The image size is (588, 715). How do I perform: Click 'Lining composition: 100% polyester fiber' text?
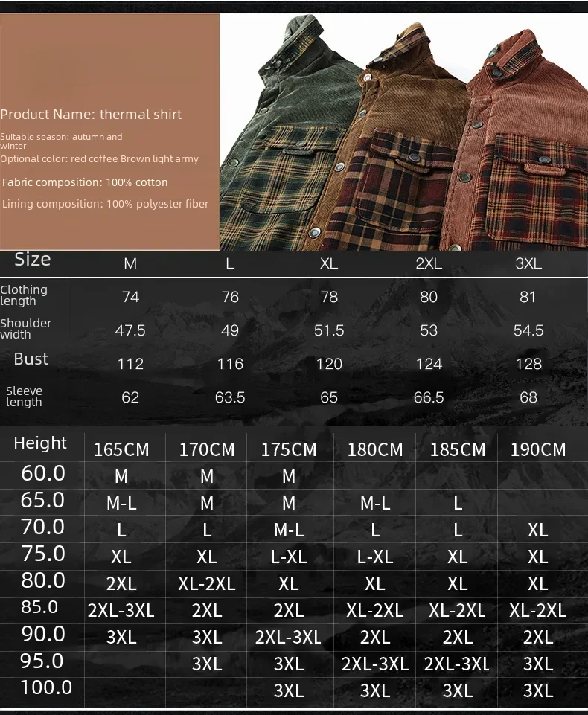[105, 204]
